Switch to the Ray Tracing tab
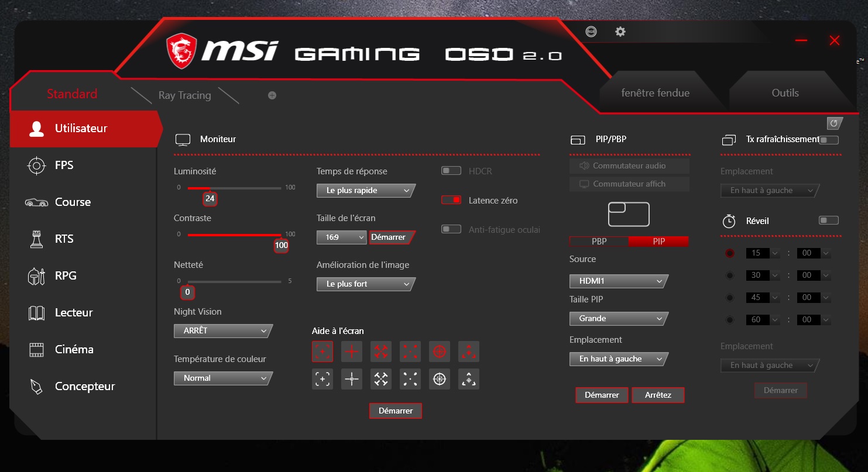 (x=184, y=95)
